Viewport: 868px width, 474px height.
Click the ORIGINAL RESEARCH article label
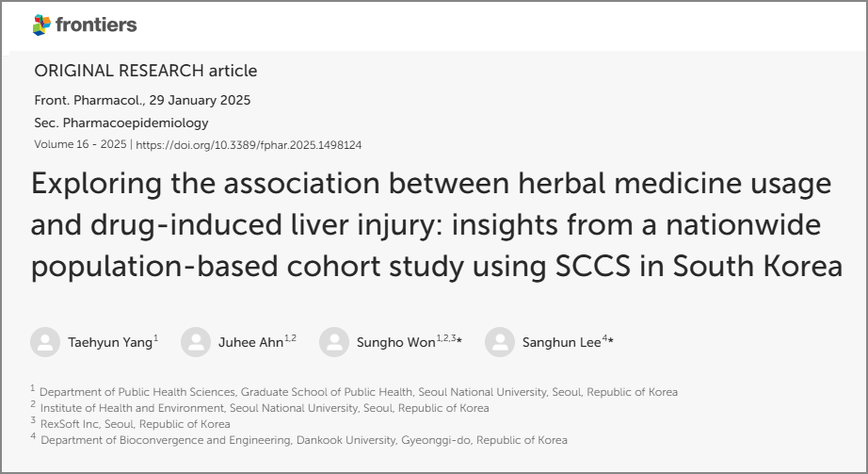pos(145,71)
